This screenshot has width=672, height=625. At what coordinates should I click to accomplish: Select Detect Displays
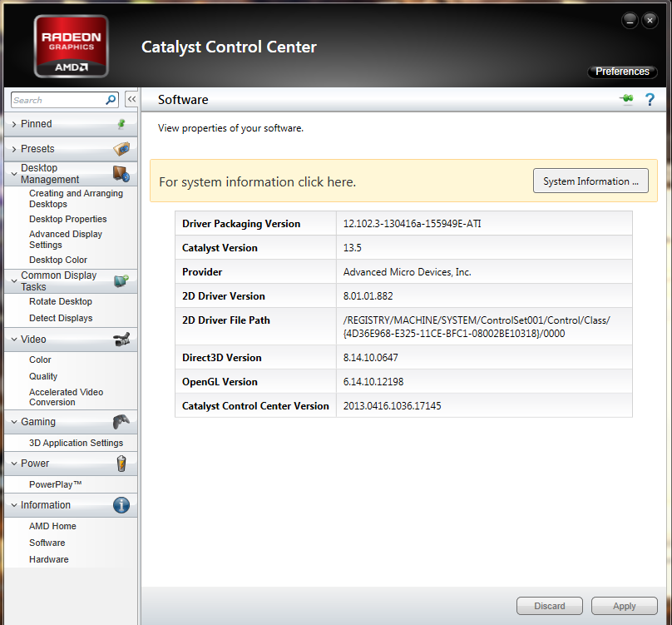61,318
